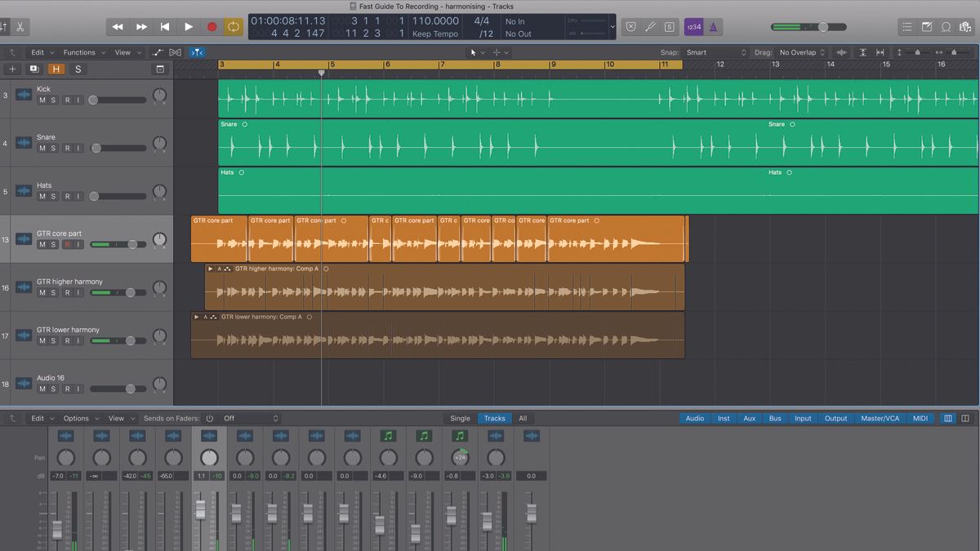Click the Audio filter button in the mixer
This screenshot has height=551, width=980.
coord(694,417)
